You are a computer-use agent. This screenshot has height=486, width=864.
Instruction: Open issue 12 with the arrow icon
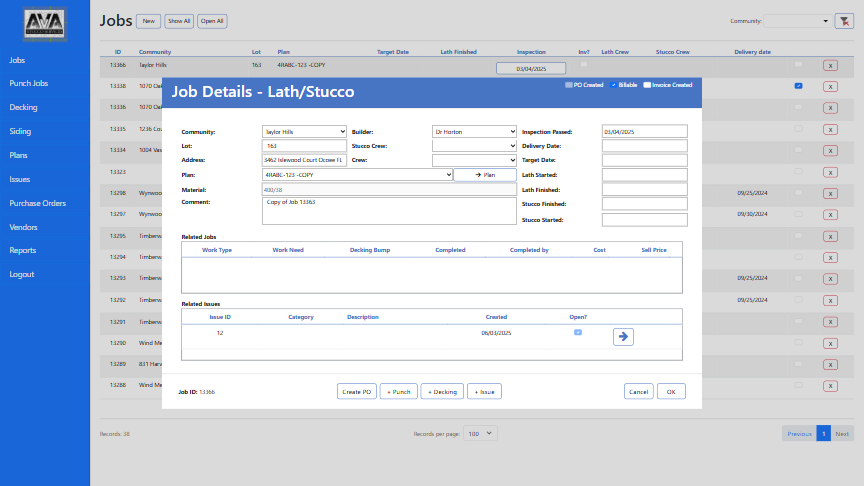[x=623, y=337]
